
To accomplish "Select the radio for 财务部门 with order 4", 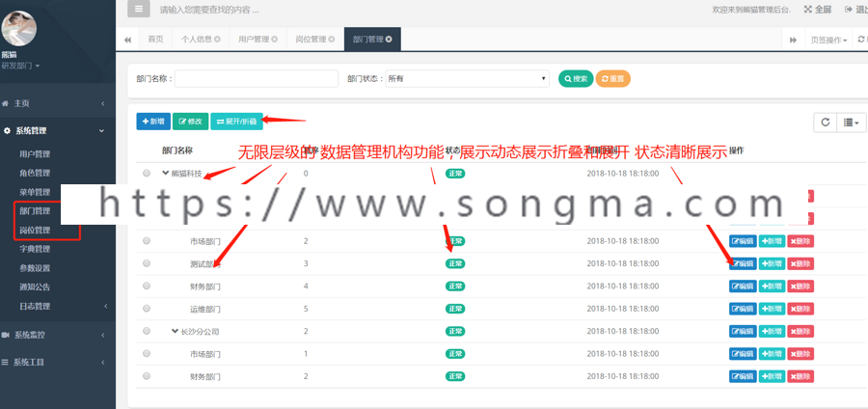I will pyautogui.click(x=147, y=286).
